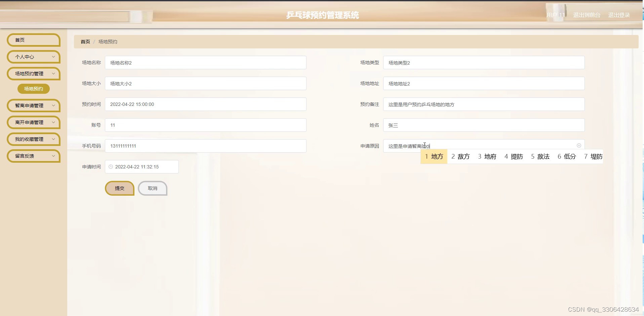Click the 姓名 field containing 张三
Viewport: 644px width, 316px height.
point(484,125)
